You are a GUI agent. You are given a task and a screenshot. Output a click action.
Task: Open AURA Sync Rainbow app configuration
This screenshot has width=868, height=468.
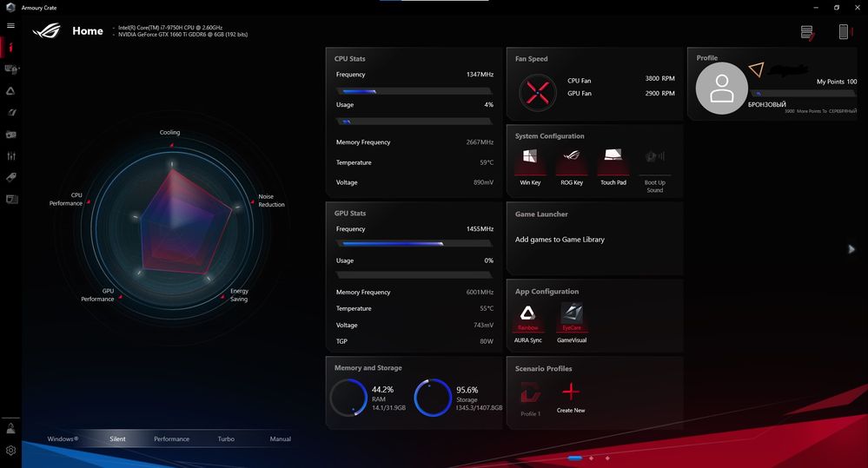(527, 322)
